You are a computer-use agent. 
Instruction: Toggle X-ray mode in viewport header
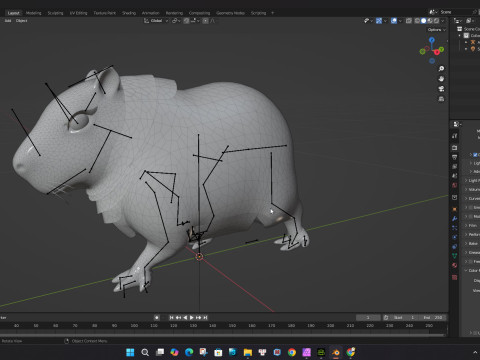pos(409,21)
